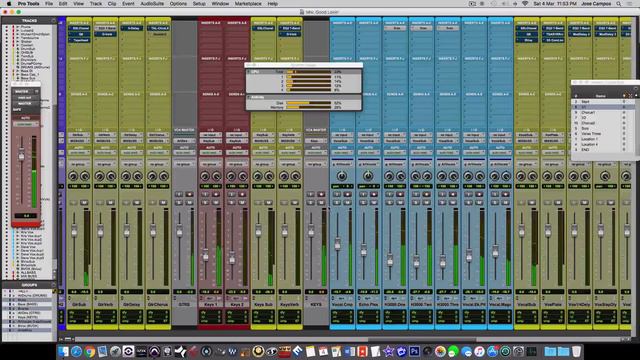
Task: Open the EQ3 7-Band insert on GtrVerb
Action: 106,28
